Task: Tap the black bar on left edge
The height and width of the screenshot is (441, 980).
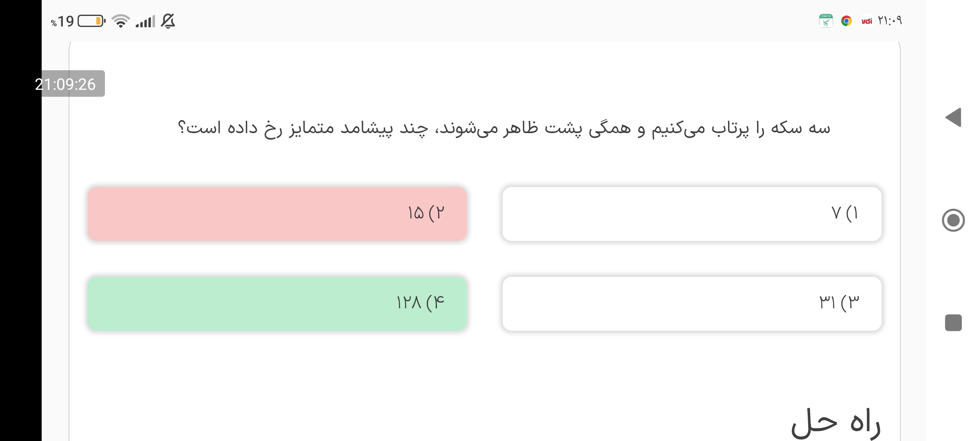Action: pos(20,245)
